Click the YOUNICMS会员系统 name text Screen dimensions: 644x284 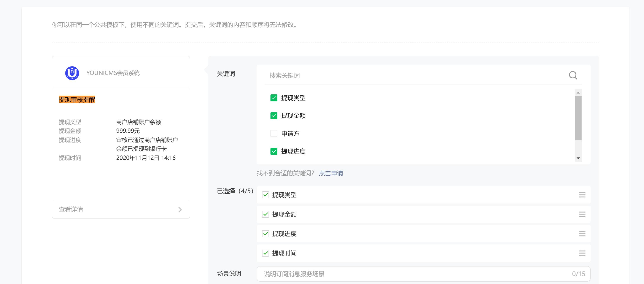(x=113, y=73)
